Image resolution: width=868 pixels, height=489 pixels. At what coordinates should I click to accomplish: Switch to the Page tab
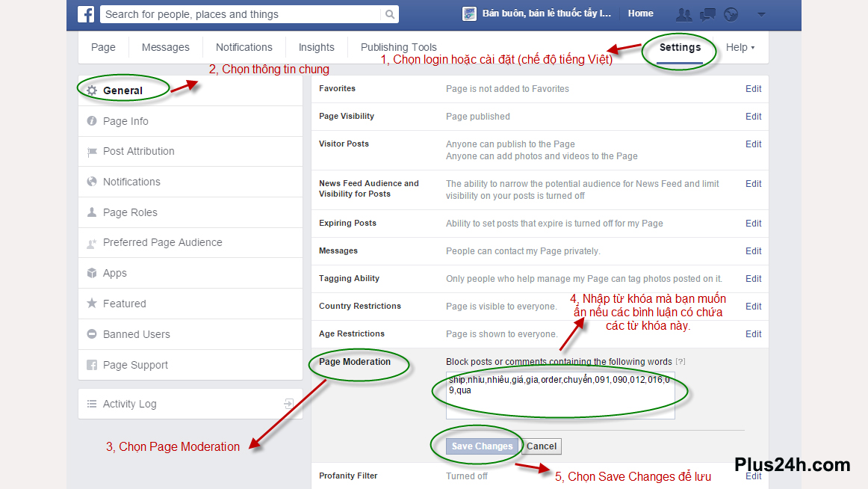[x=104, y=47]
